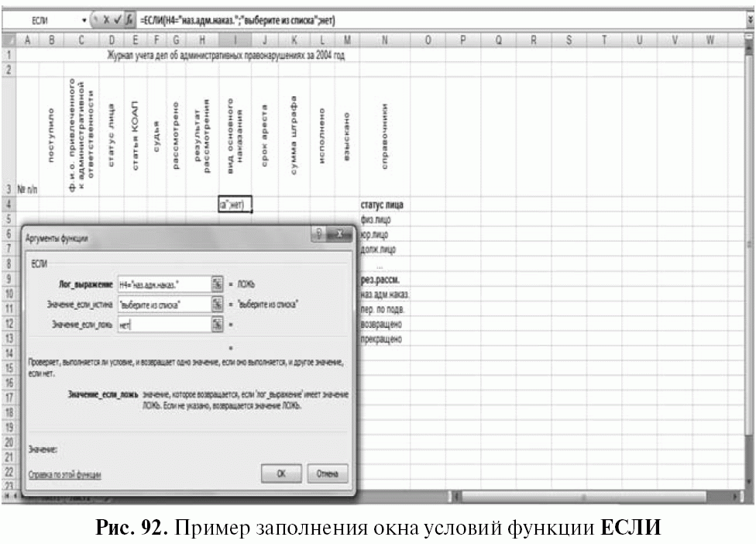This screenshot has height=544, width=756.
Task: Click the rotated 'срок ареста' header cell
Action: [x=265, y=136]
